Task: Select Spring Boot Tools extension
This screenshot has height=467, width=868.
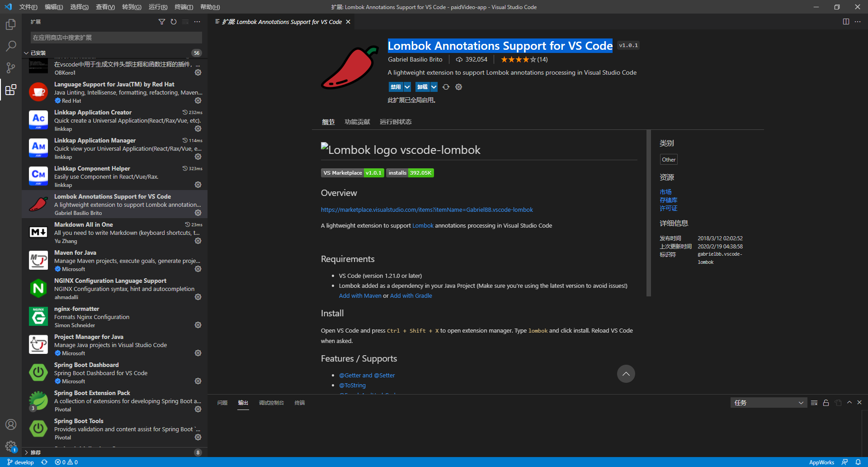Action: (115, 429)
